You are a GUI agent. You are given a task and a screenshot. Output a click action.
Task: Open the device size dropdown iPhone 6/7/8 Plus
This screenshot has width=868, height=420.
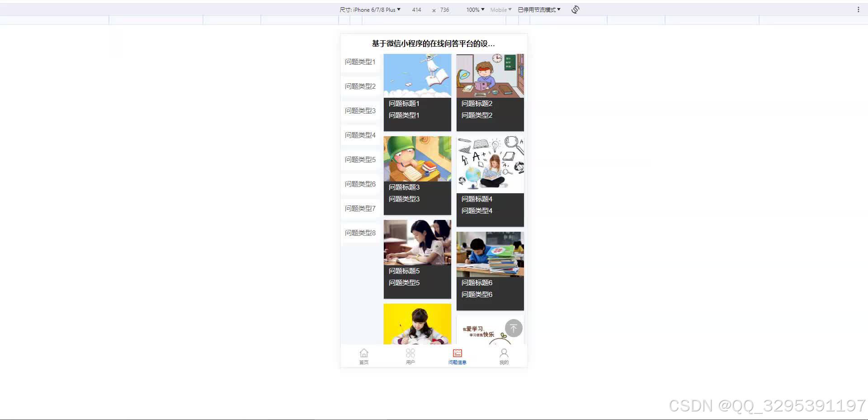[370, 10]
